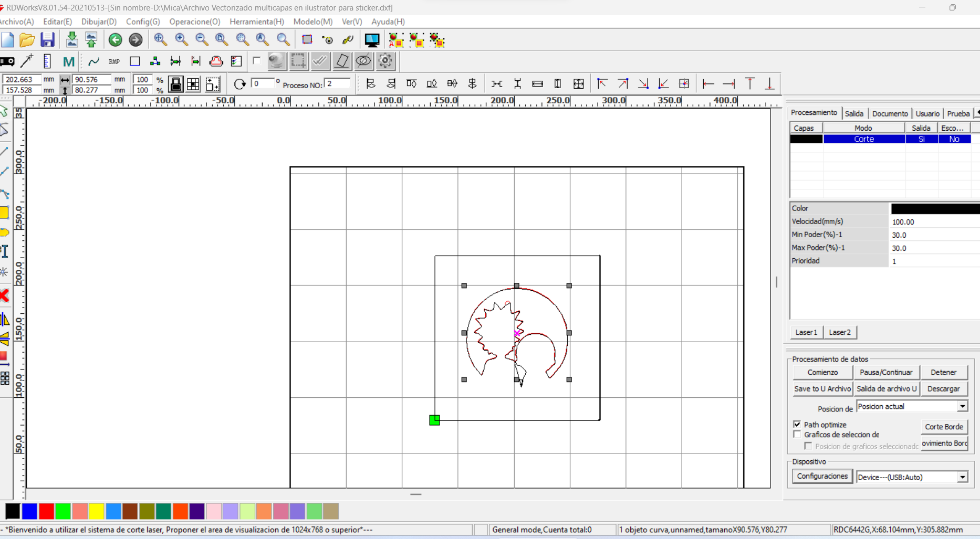Viewport: 980px width, 539px height.
Task: Select the yellow ellipse tool in the left toolbar
Action: click(x=4, y=232)
